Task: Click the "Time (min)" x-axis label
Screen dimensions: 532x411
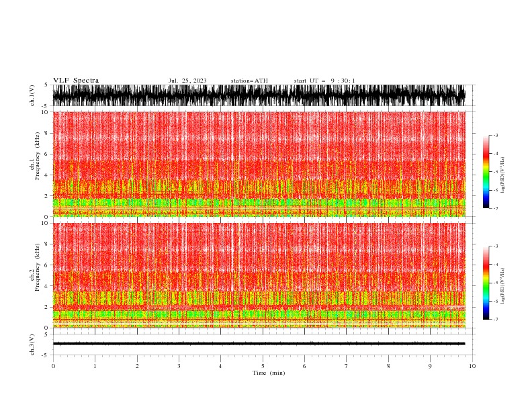Action: (269, 373)
